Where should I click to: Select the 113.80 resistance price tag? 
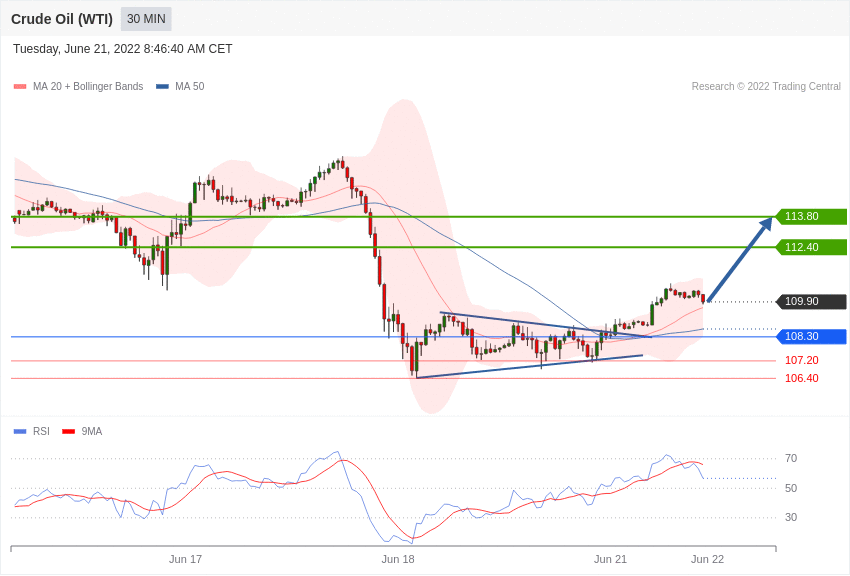(x=811, y=216)
